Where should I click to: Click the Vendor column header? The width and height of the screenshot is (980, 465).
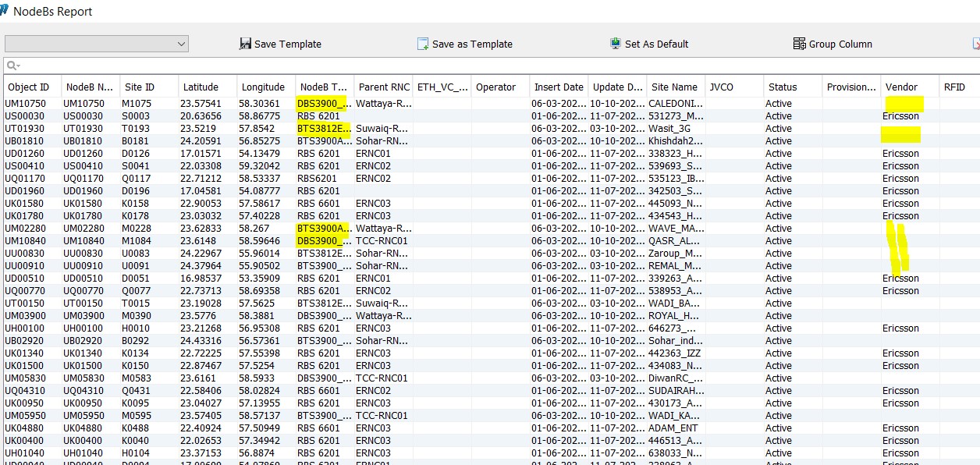pyautogui.click(x=901, y=87)
